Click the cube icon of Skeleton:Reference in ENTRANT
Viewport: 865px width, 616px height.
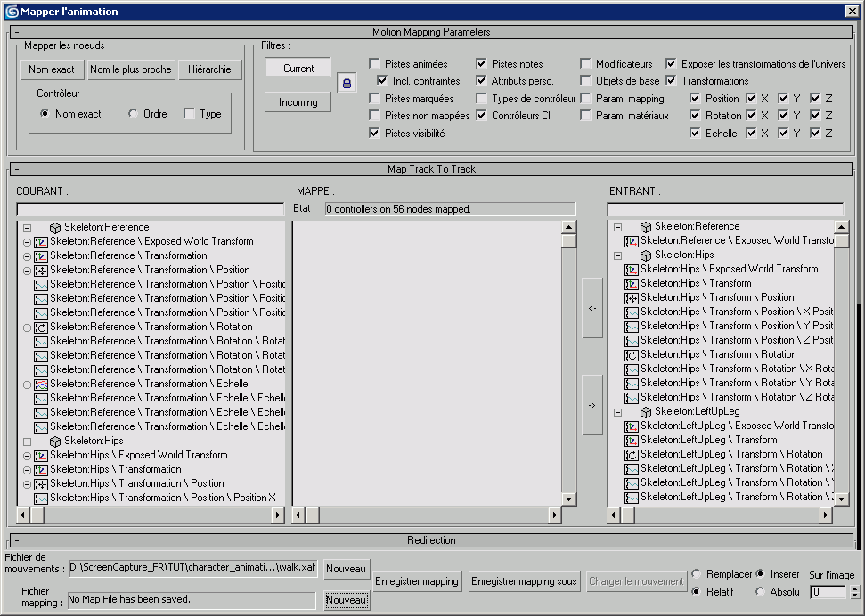point(646,227)
